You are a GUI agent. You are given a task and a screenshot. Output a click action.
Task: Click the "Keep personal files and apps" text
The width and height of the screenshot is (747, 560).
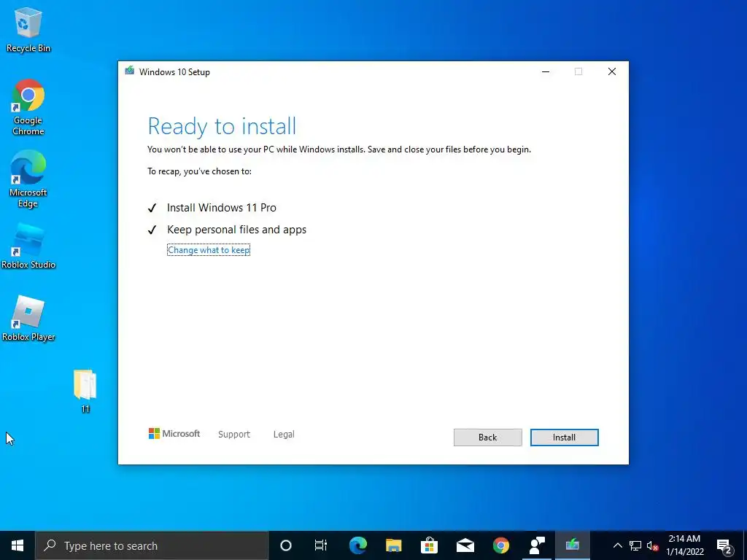237,230
